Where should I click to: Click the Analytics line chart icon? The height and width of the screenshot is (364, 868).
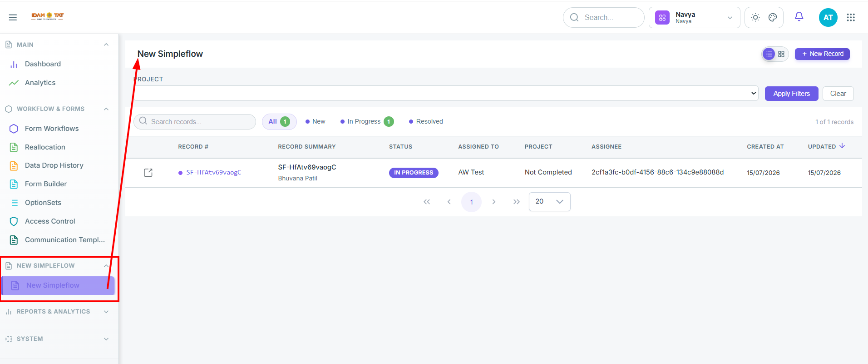(x=14, y=83)
